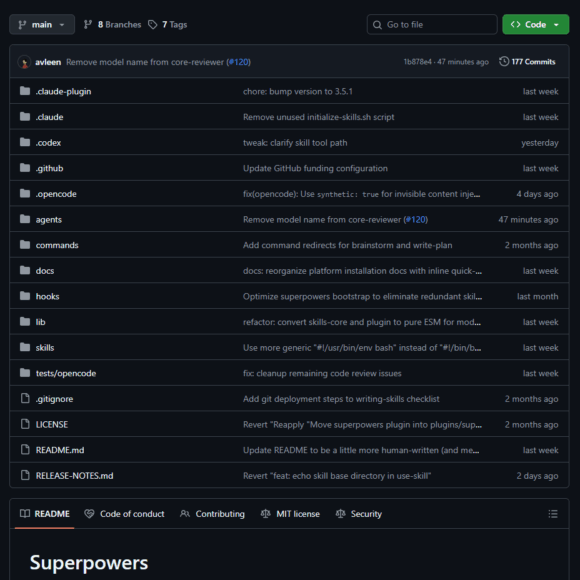Open the .opencode directory
The height and width of the screenshot is (580, 580).
point(56,194)
